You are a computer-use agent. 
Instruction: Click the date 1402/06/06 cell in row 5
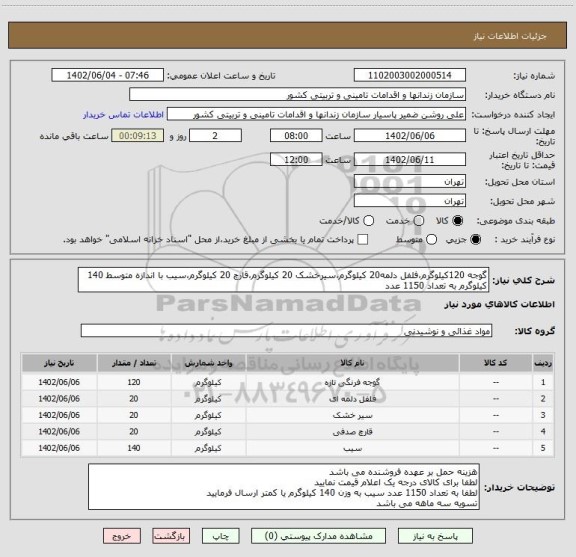tap(59, 448)
